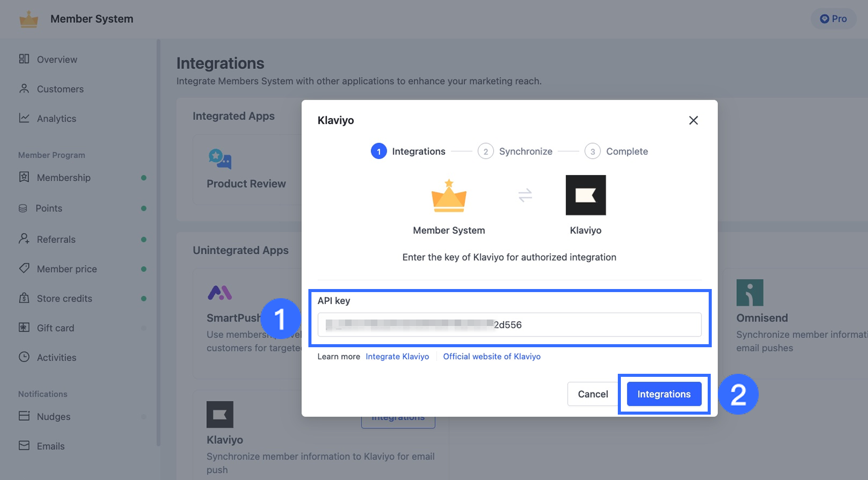Navigate to Activities

pos(56,357)
